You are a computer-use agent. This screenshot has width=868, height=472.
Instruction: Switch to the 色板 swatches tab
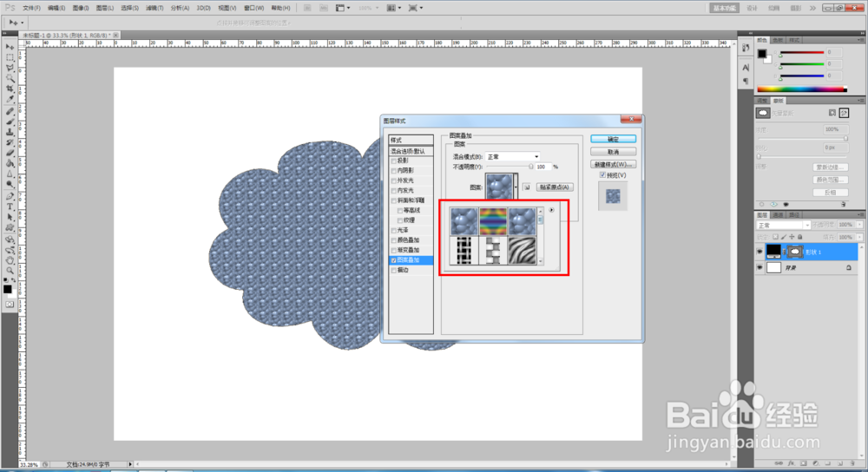[x=778, y=41]
